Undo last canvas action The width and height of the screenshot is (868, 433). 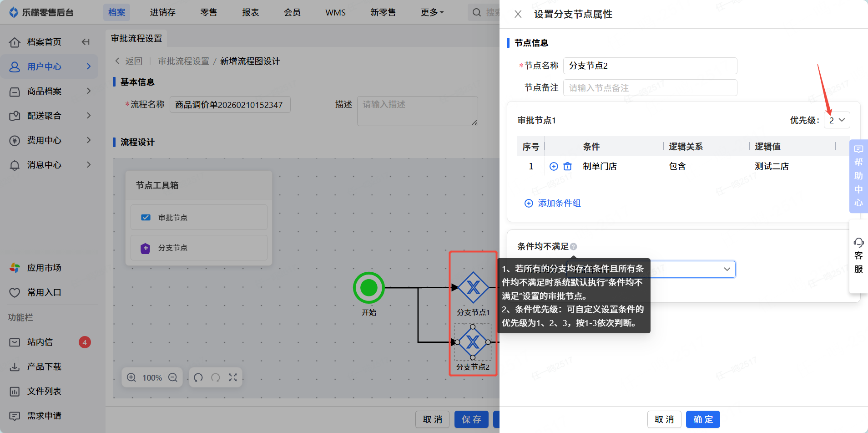198,377
